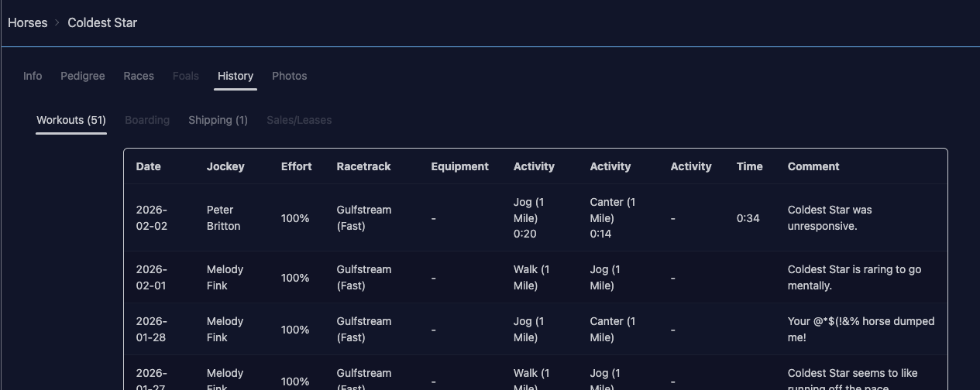Click the Time column header
Viewport: 980px width, 390px height.
749,166
